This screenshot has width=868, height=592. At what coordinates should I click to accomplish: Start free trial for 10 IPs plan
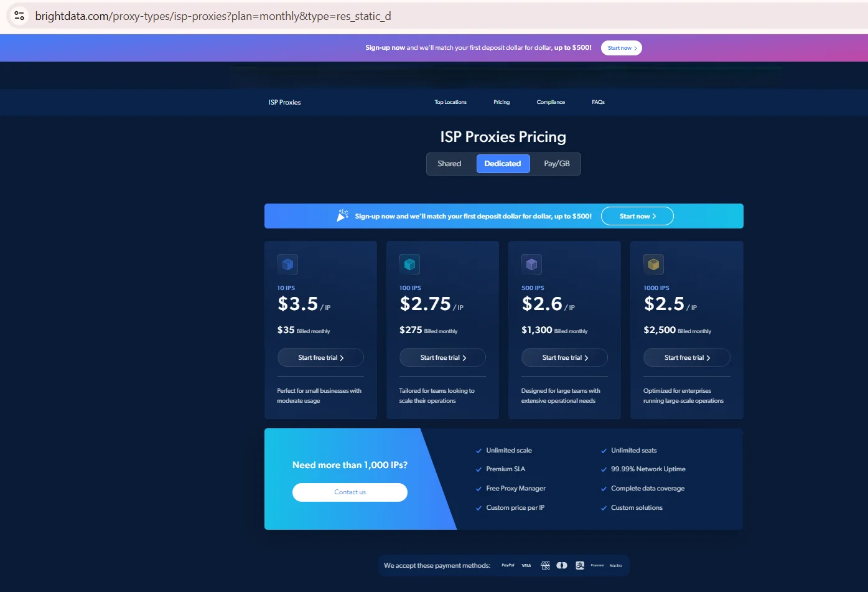[320, 357]
